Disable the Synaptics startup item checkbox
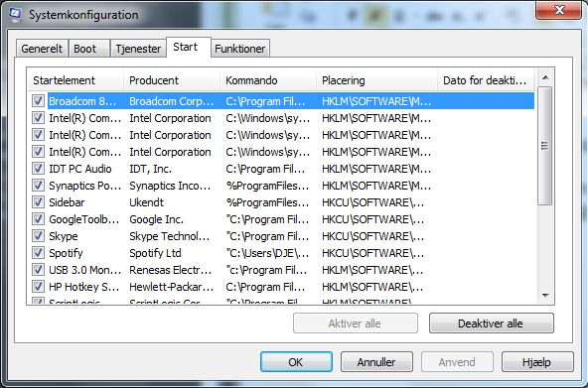Image resolution: width=588 pixels, height=388 pixels. (x=38, y=185)
